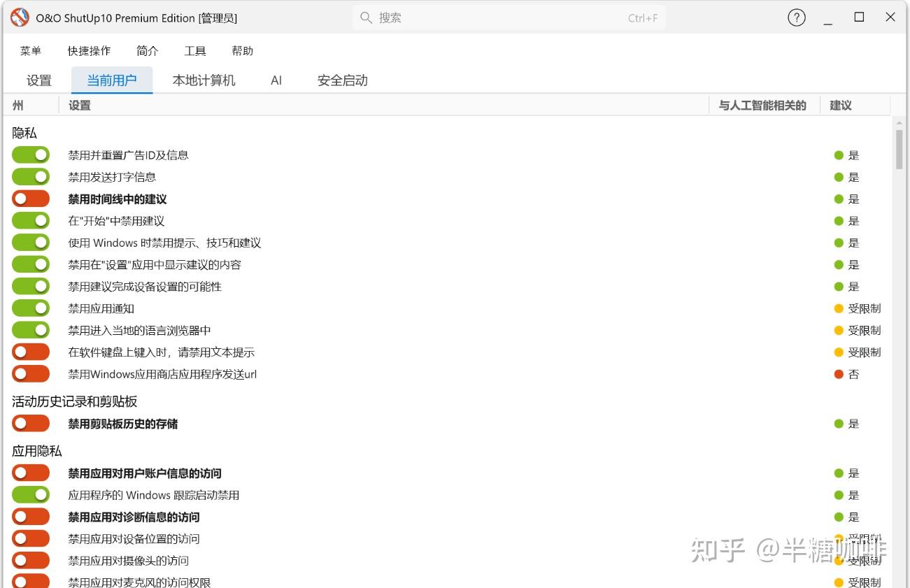Click the text 禁用Windows应用商店应用程序发送url

pyautogui.click(x=162, y=374)
